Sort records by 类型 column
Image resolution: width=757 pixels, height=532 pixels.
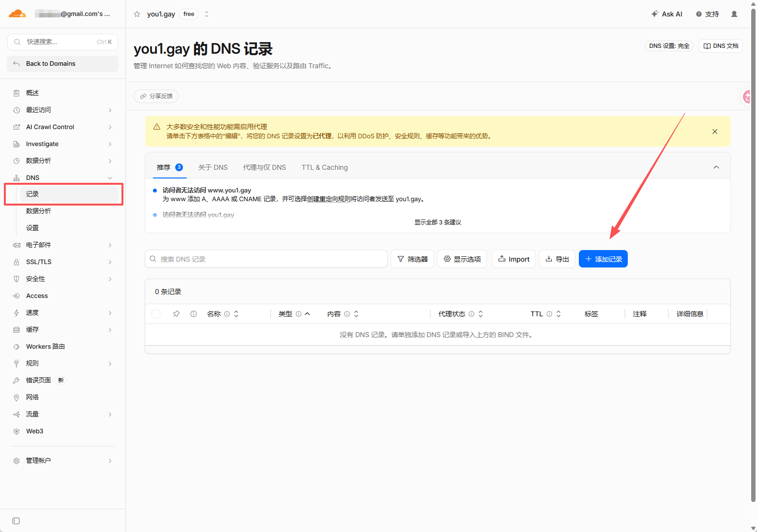(x=307, y=314)
